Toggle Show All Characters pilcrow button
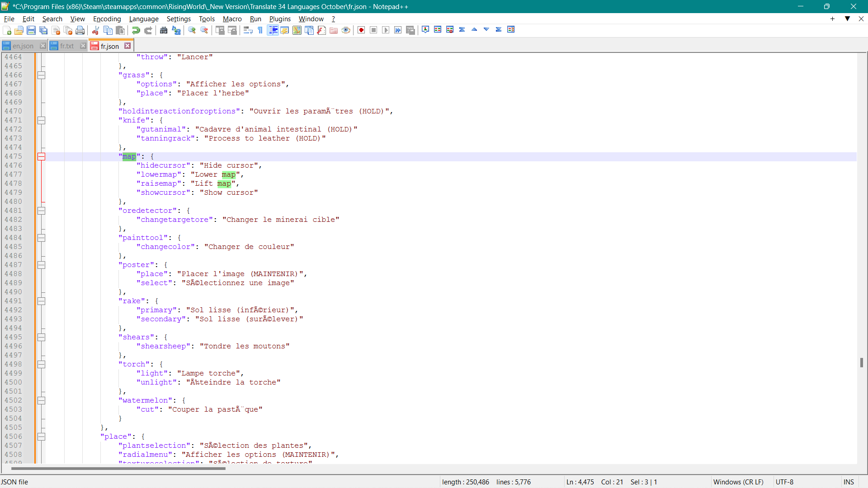 click(260, 30)
